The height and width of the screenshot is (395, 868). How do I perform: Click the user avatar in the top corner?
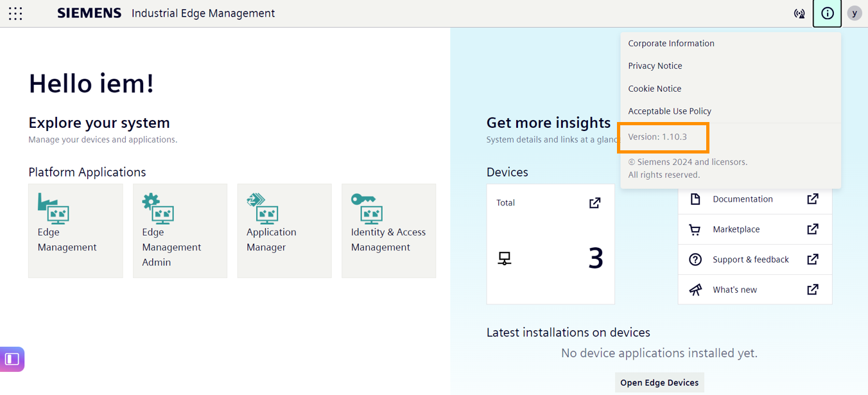(x=854, y=13)
